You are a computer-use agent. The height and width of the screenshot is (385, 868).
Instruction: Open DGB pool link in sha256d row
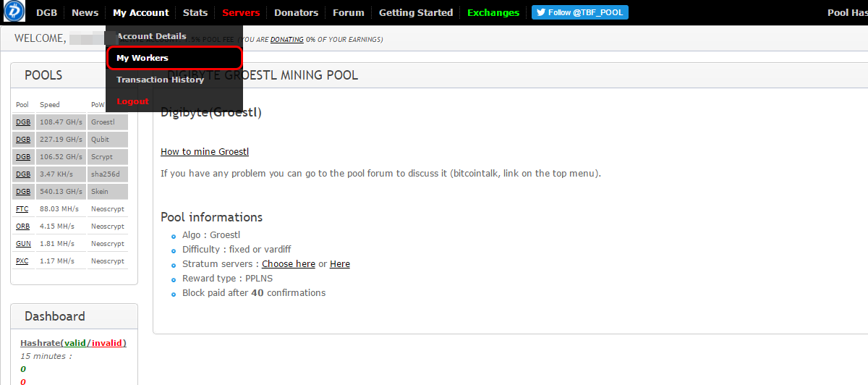coord(23,174)
